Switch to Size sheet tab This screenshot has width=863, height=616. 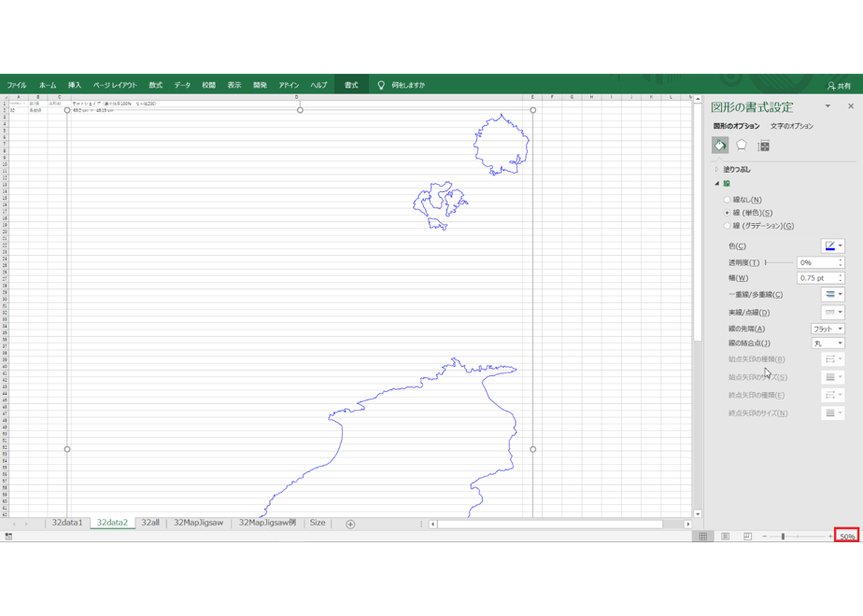318,523
